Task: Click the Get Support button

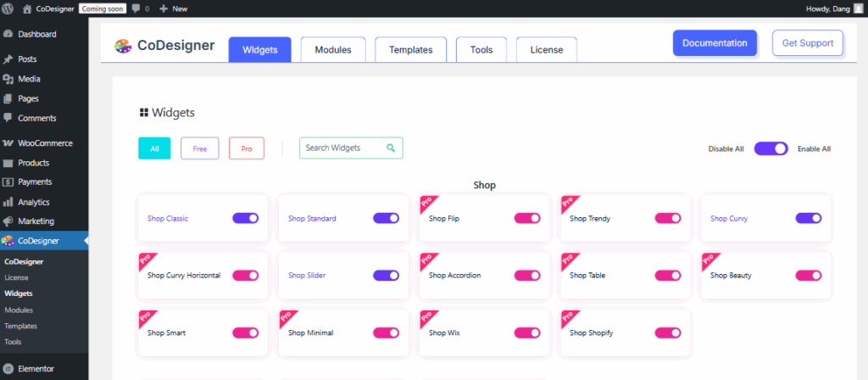Action: point(808,43)
